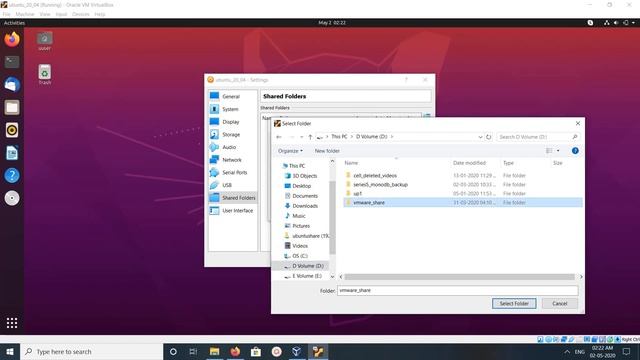Open Pictures in navigation tree

[x=301, y=226]
